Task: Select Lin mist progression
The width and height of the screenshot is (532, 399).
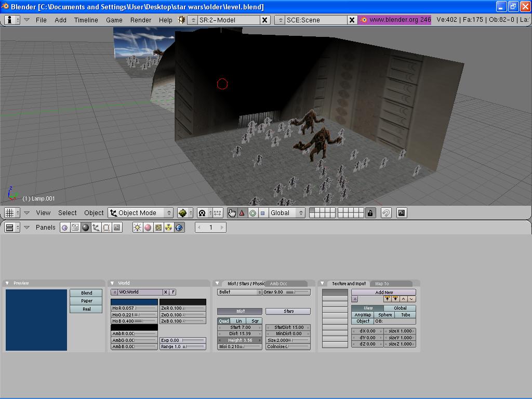Action: point(239,321)
